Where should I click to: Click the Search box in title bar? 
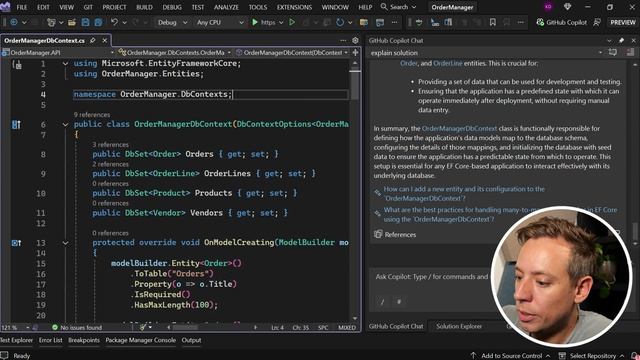click(399, 7)
